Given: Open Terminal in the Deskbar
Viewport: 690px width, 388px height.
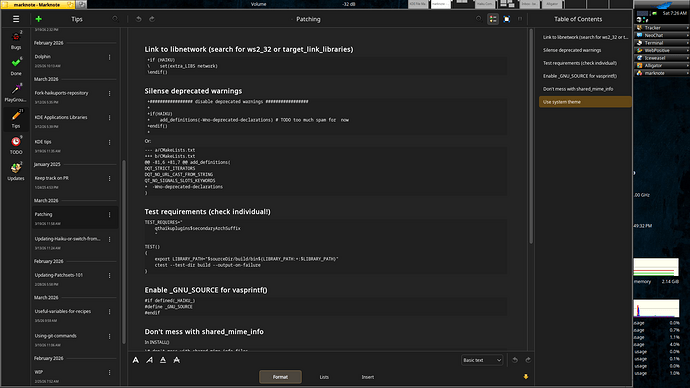Looking at the screenshot, I should point(661,43).
